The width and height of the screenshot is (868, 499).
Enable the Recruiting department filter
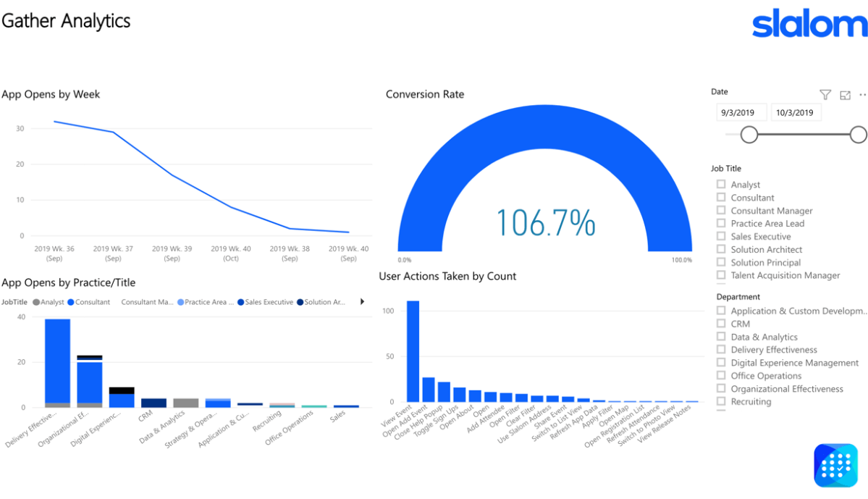(720, 401)
